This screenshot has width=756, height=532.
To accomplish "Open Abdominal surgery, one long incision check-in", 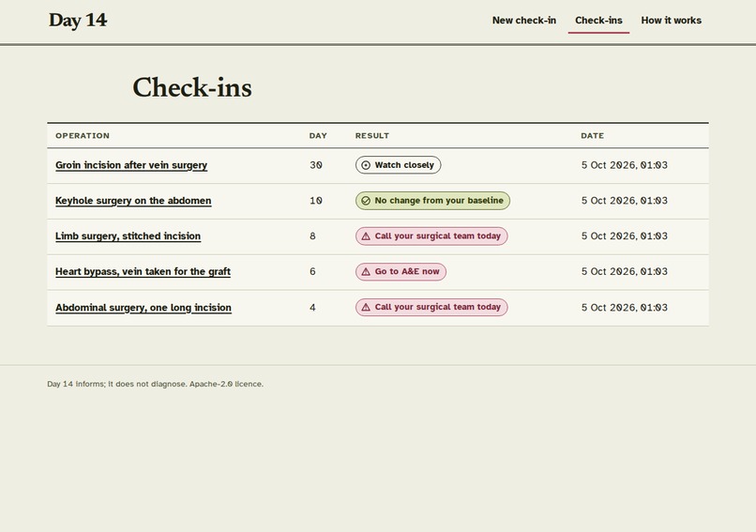I will (144, 307).
